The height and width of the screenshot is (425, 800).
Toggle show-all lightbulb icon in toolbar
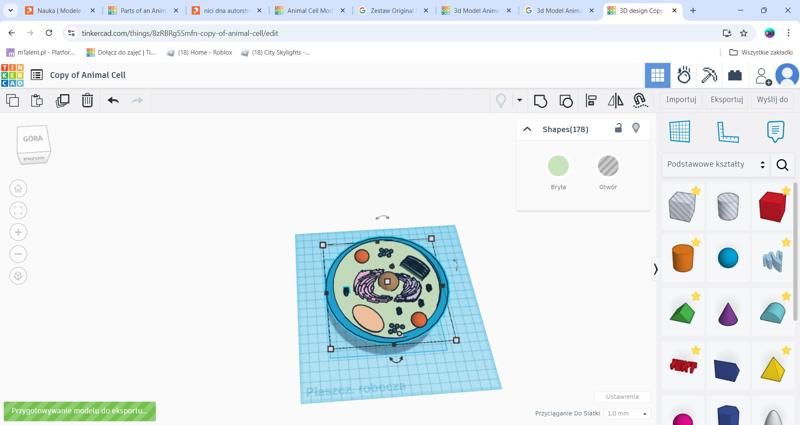(x=501, y=101)
